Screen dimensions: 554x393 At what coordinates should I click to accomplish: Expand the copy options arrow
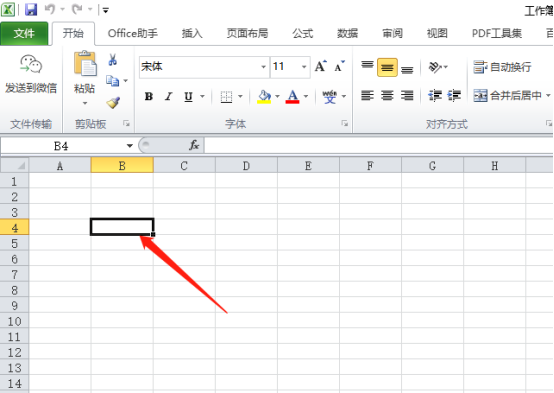pos(125,81)
